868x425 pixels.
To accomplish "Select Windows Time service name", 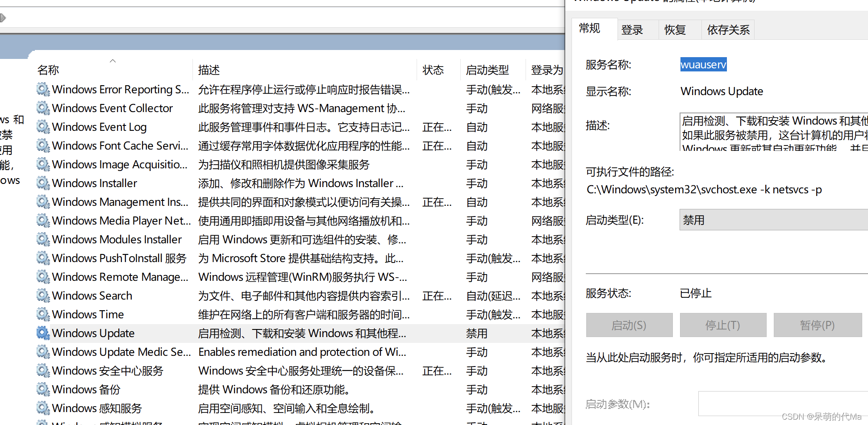I will [88, 314].
